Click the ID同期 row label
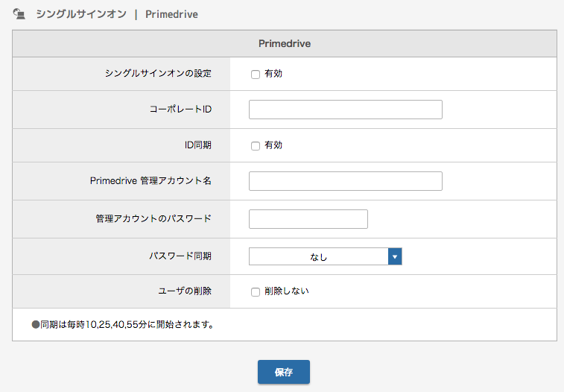Screen dimensions: 564x392 pos(198,145)
